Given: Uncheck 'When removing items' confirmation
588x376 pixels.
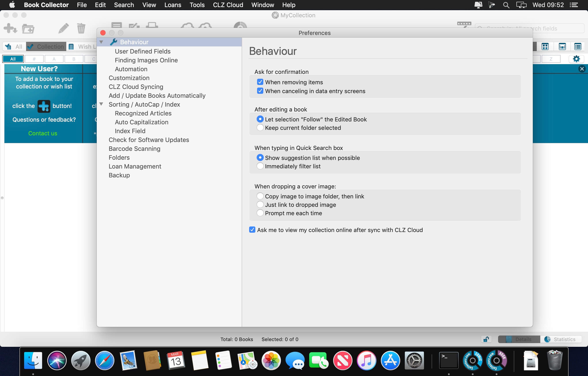Looking at the screenshot, I should point(260,82).
